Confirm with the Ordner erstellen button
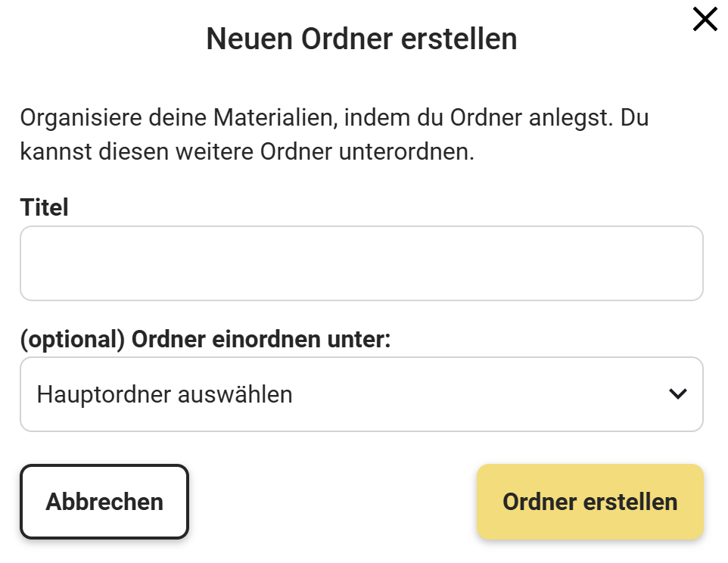The width and height of the screenshot is (728, 563). [x=590, y=502]
